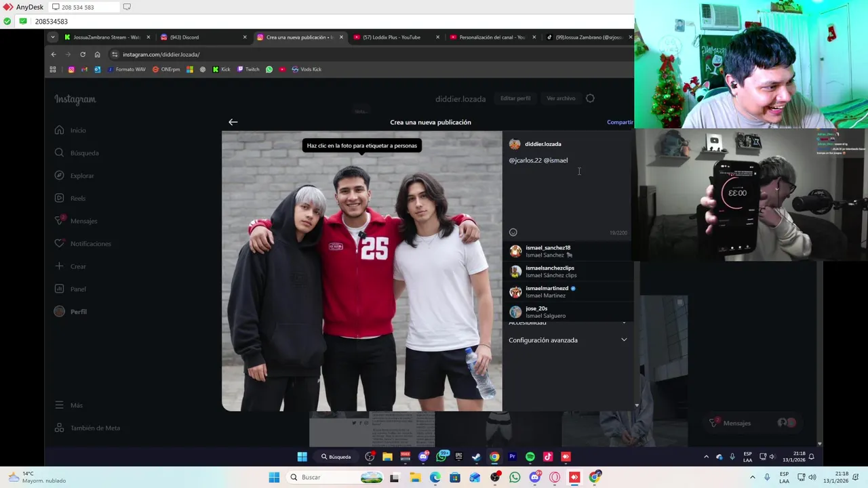Select suggestion ismael_sanchez18
The width and height of the screenshot is (868, 488).
(x=568, y=251)
